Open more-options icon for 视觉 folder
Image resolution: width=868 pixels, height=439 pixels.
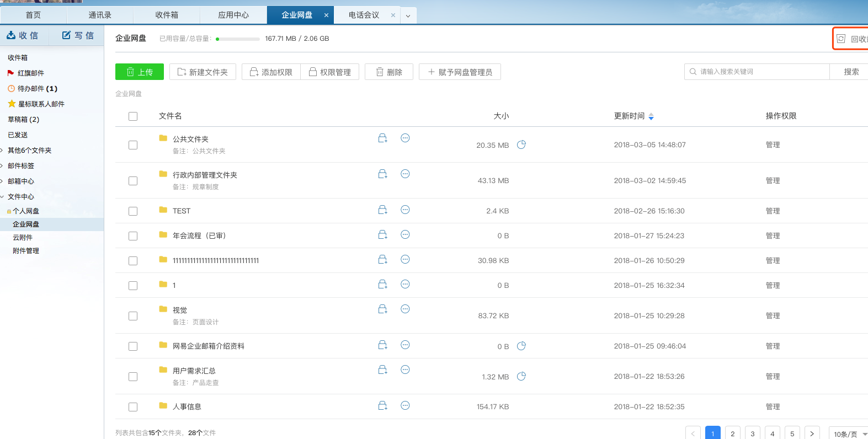tap(405, 309)
